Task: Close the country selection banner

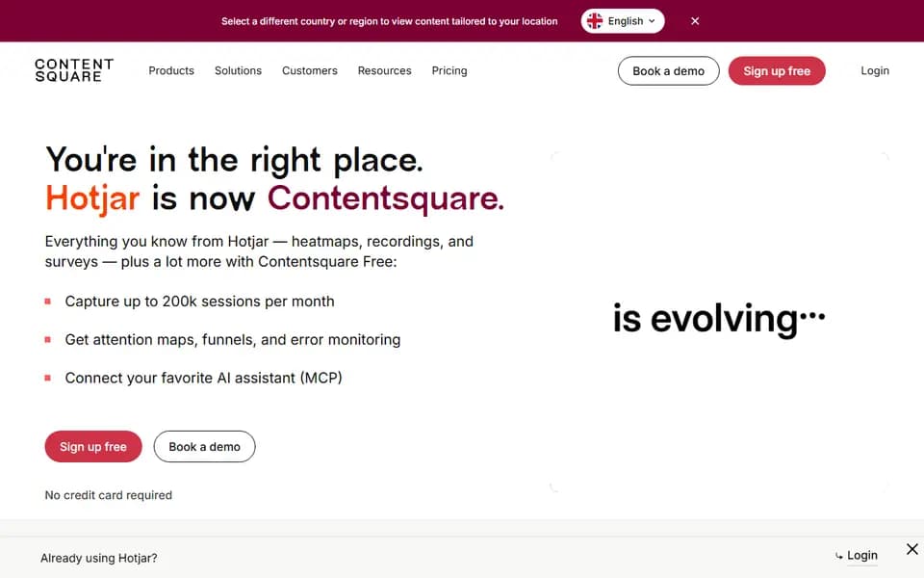Action: pos(695,21)
